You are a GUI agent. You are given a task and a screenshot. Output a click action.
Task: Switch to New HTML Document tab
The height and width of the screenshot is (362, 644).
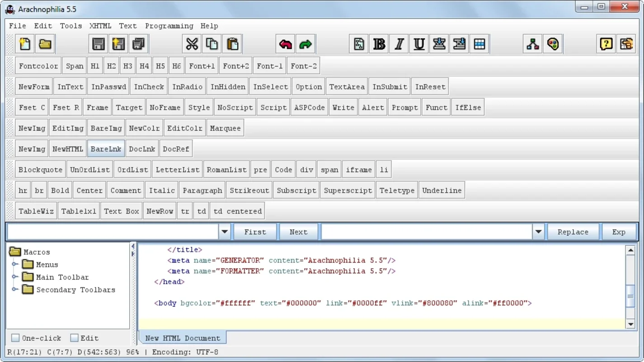click(x=183, y=338)
